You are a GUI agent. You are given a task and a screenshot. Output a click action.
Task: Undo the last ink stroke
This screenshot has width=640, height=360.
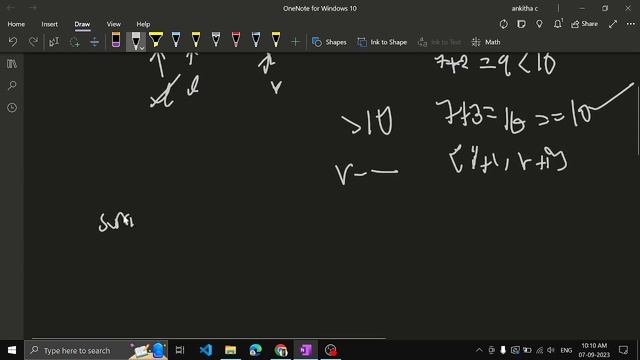[13, 42]
